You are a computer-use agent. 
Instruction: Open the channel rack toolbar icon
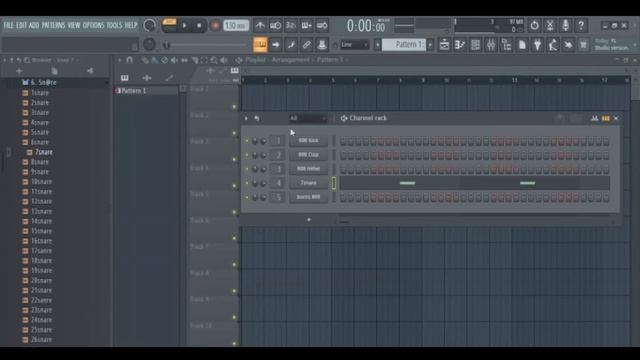[x=476, y=45]
